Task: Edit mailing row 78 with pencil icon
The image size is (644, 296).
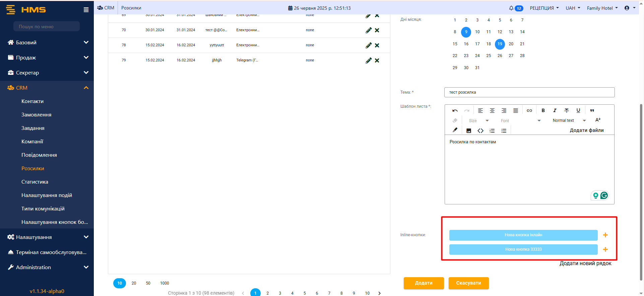Action: click(368, 45)
